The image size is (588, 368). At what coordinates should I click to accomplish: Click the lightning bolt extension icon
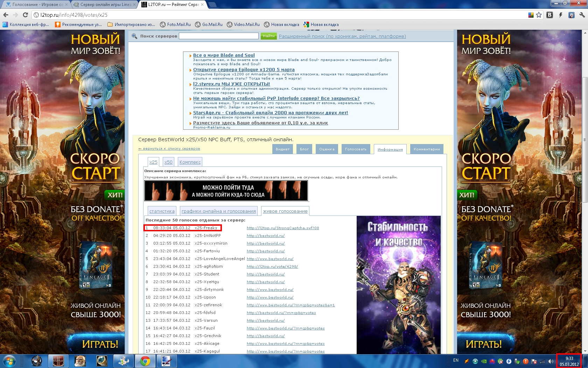[x=560, y=15]
